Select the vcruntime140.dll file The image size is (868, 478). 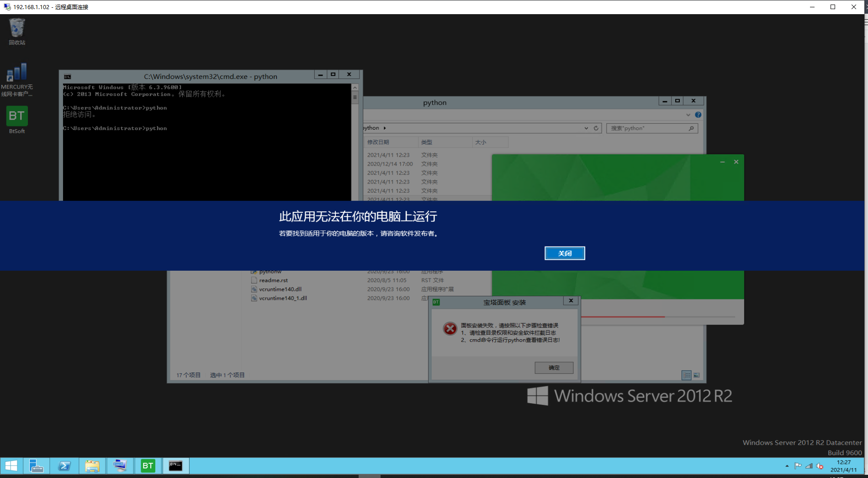280,289
